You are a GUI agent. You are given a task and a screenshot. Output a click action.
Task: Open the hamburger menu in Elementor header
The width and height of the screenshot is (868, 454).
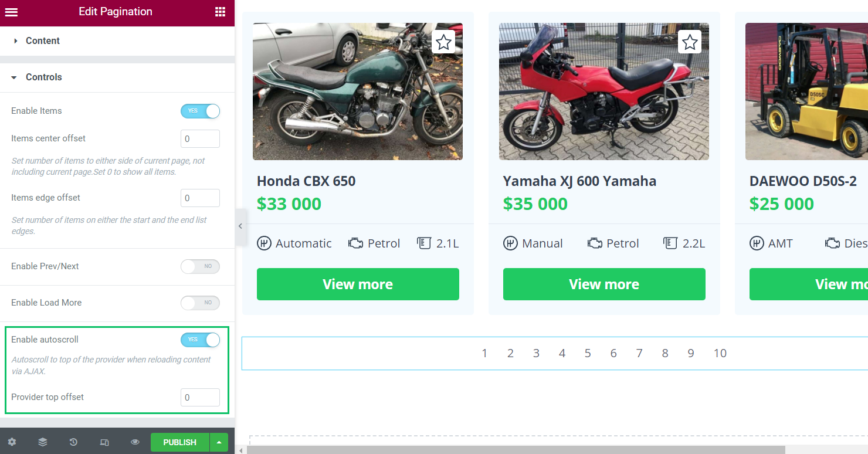point(11,12)
